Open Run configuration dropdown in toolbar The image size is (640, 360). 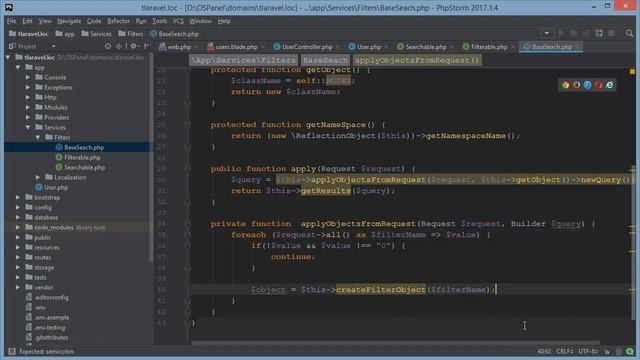[x=547, y=33]
